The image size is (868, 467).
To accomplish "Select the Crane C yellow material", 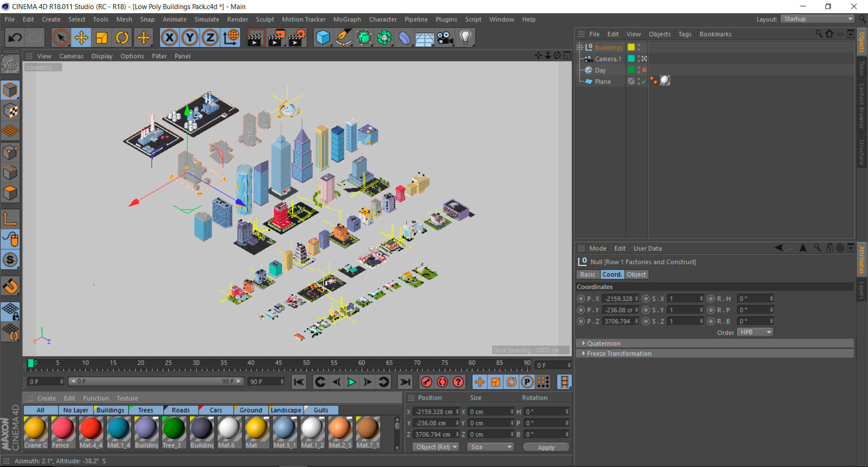I will click(x=36, y=433).
